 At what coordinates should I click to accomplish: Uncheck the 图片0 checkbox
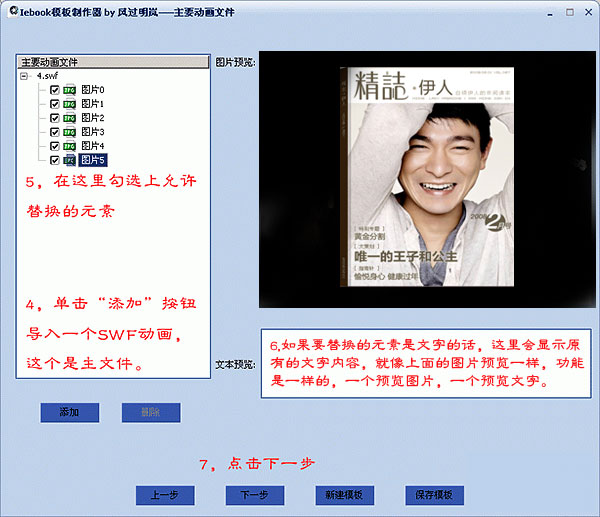tap(55, 90)
